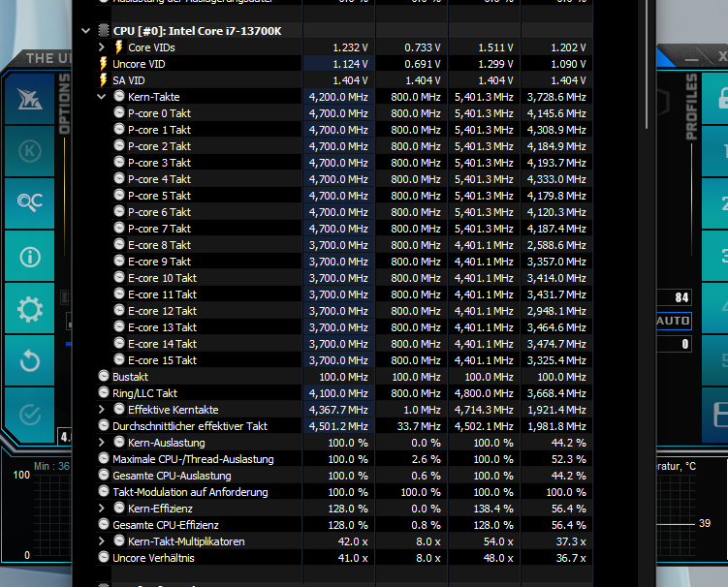Expand Effektive Kerntakte row
728x587 pixels.
tap(102, 410)
